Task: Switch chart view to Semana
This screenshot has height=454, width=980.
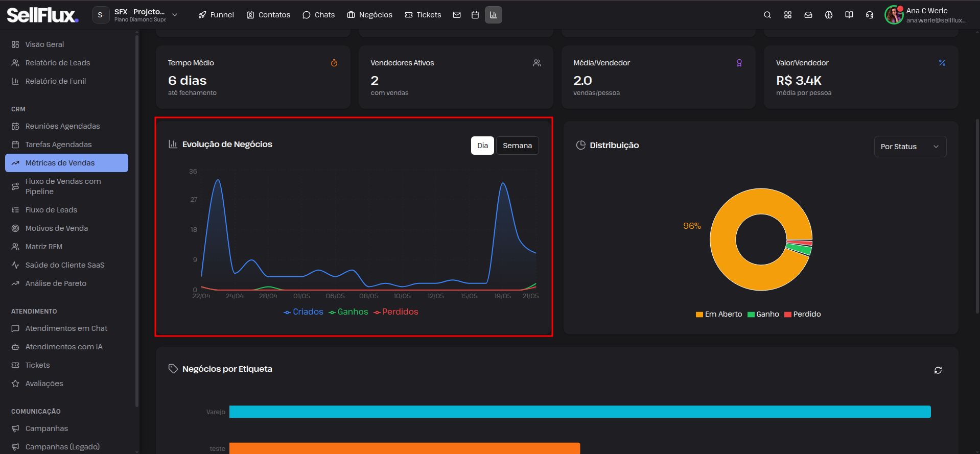Action: (517, 146)
